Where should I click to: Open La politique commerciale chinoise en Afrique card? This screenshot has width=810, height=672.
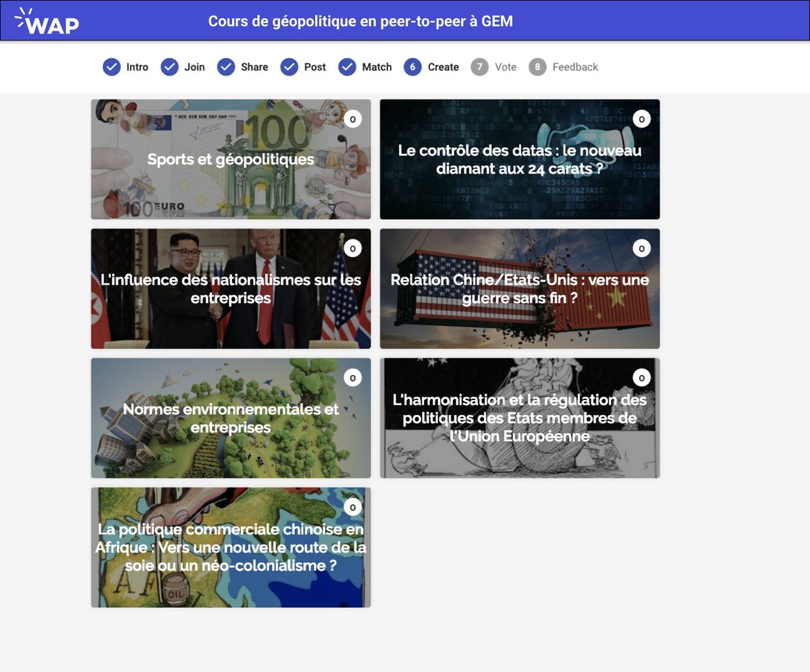coord(231,548)
